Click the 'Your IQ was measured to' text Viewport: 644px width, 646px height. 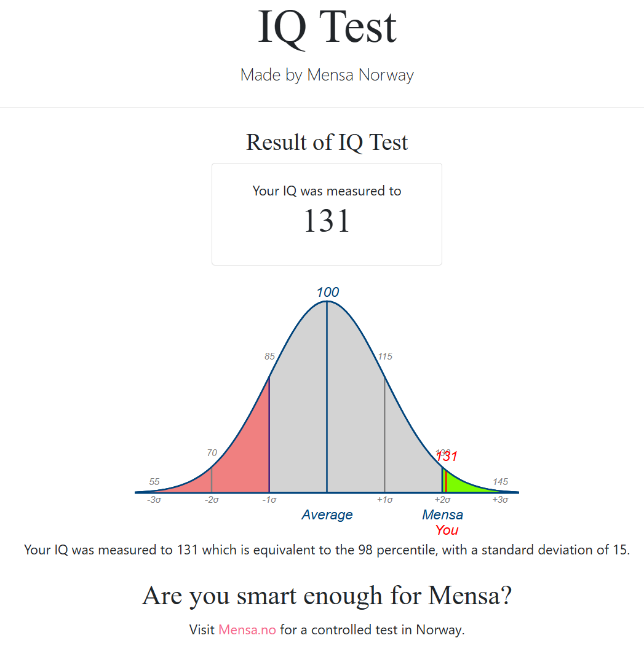point(327,191)
